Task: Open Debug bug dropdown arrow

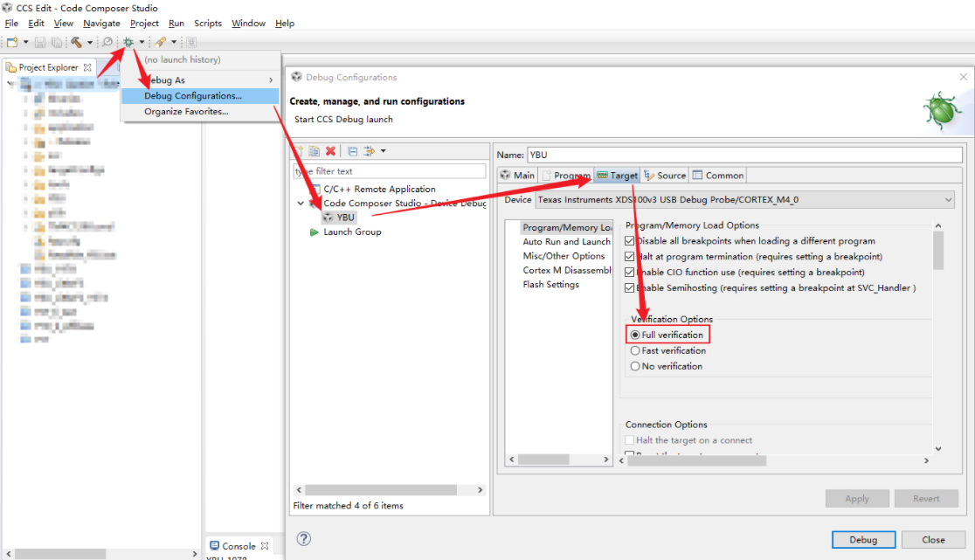Action: pyautogui.click(x=142, y=42)
